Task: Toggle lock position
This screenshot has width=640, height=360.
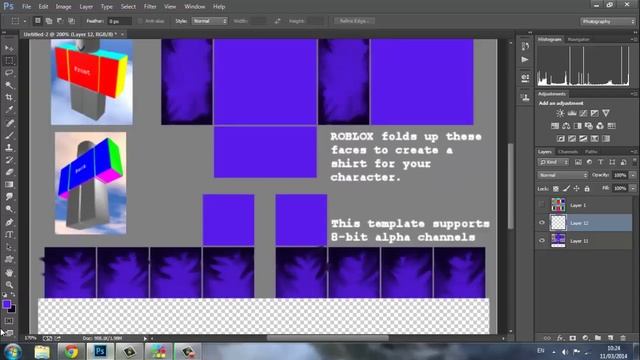Action: pos(576,189)
